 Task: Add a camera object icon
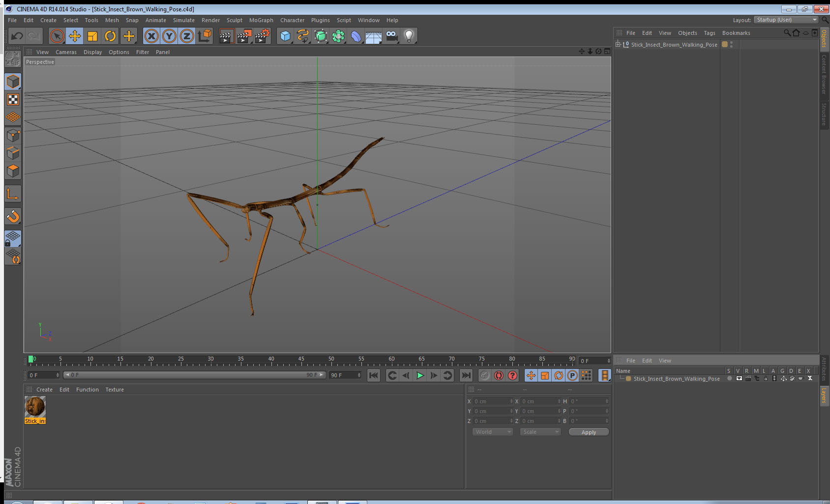pyautogui.click(x=391, y=36)
